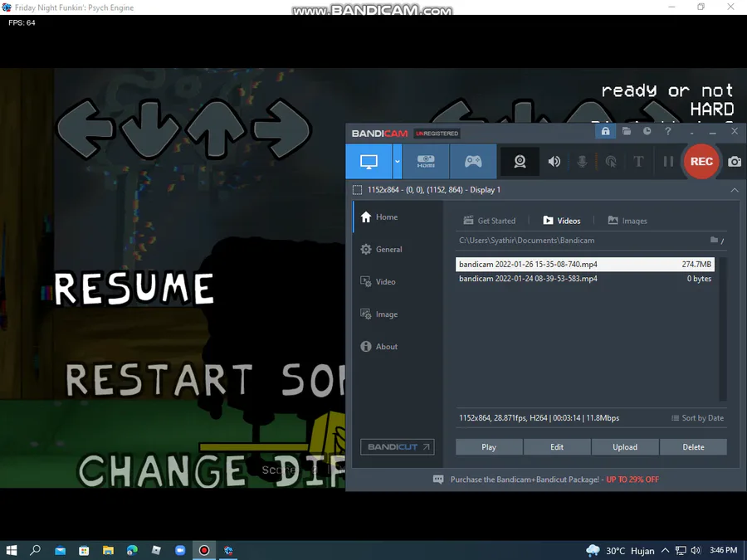Image resolution: width=747 pixels, height=560 pixels.
Task: Open network icon in system tray
Action: click(681, 551)
